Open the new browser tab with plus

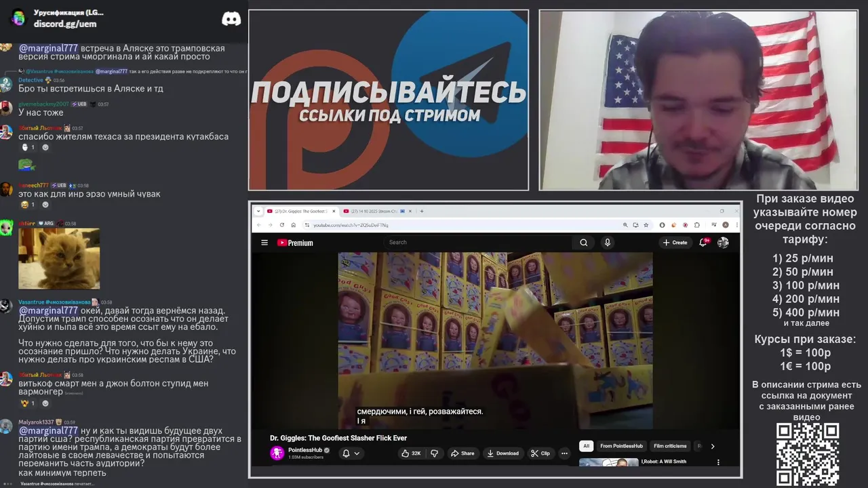pyautogui.click(x=422, y=211)
